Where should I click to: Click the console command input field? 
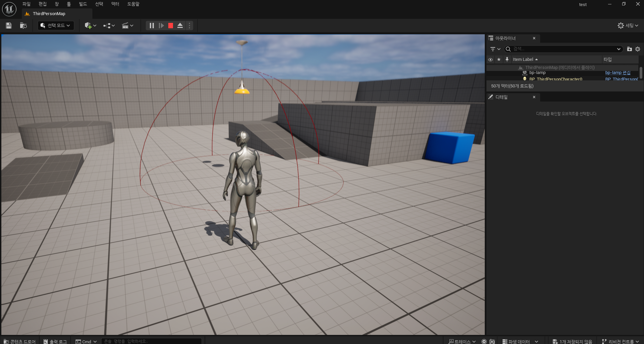[x=151, y=341]
